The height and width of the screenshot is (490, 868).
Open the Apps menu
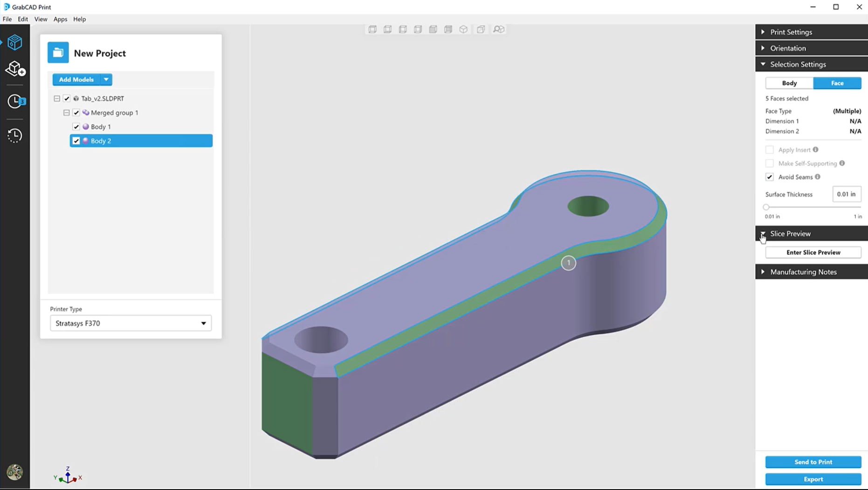(x=60, y=19)
